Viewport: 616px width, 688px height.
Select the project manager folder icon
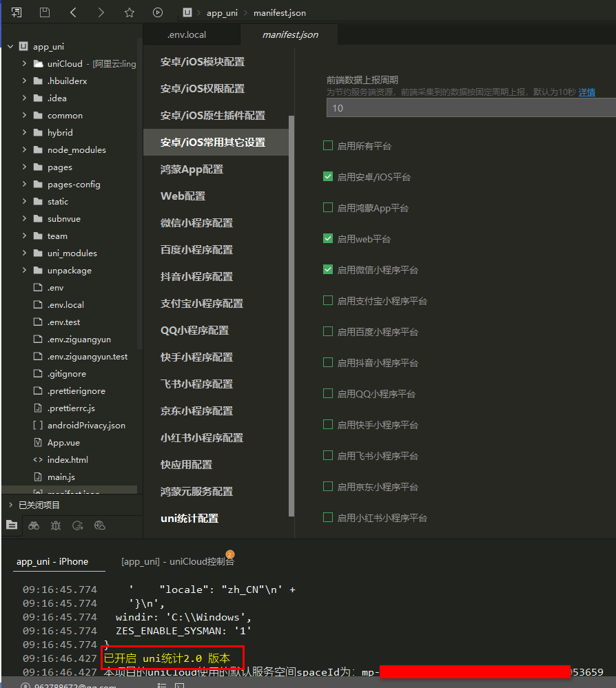pos(12,525)
